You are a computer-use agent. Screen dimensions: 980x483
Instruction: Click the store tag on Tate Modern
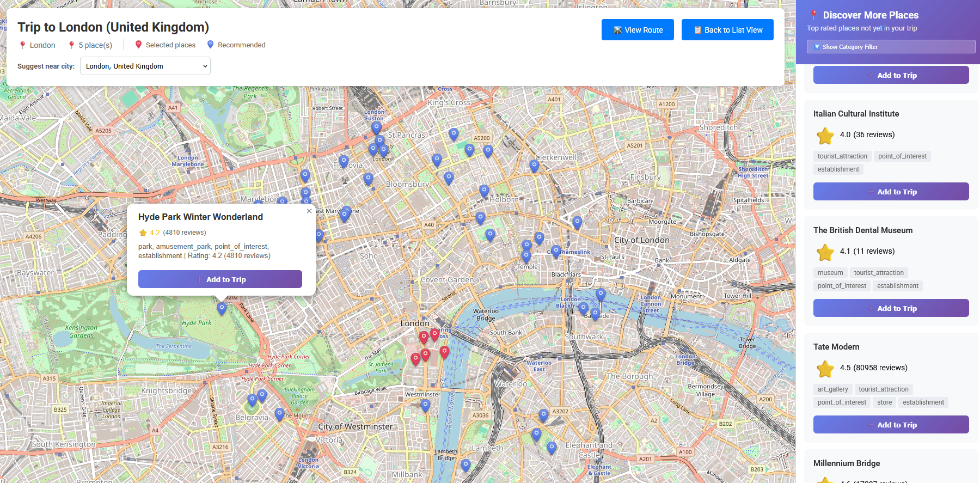(x=884, y=402)
